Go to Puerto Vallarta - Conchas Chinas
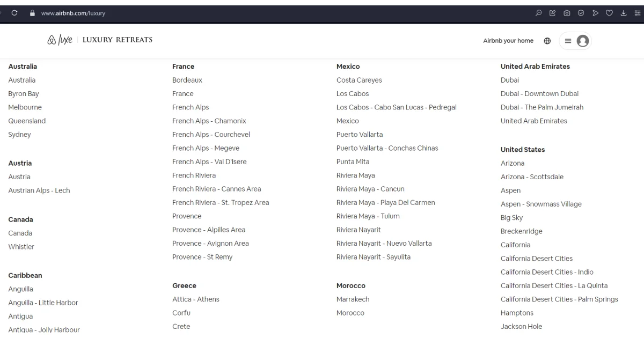644x338 pixels. pos(387,148)
